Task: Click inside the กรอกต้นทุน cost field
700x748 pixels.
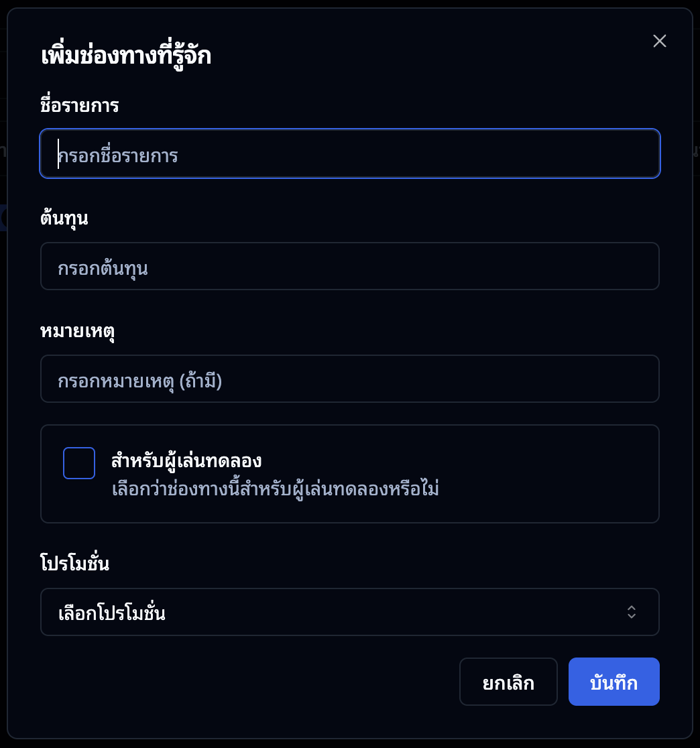Action: click(350, 266)
